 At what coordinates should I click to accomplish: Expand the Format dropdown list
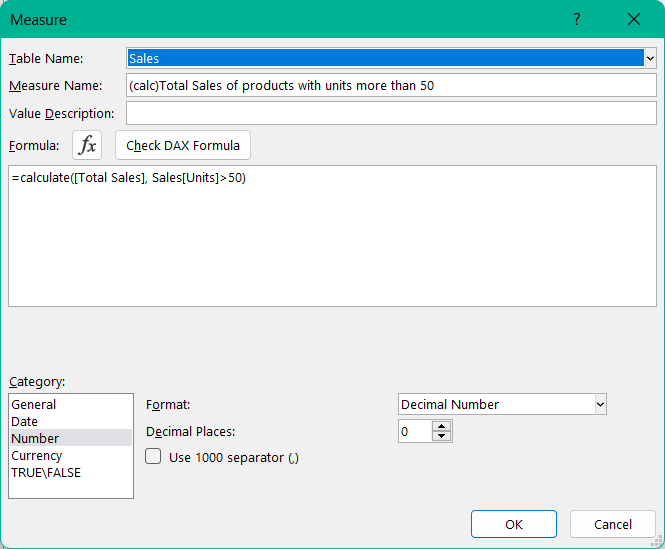600,404
